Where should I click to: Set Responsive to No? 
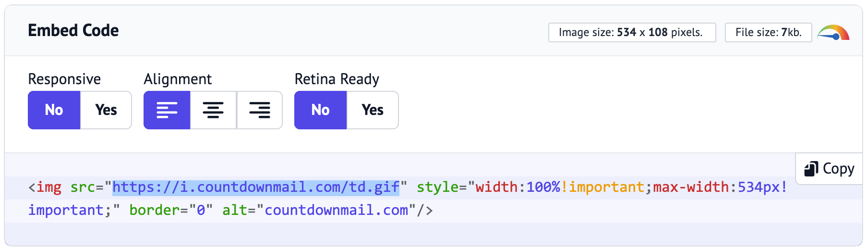[54, 110]
